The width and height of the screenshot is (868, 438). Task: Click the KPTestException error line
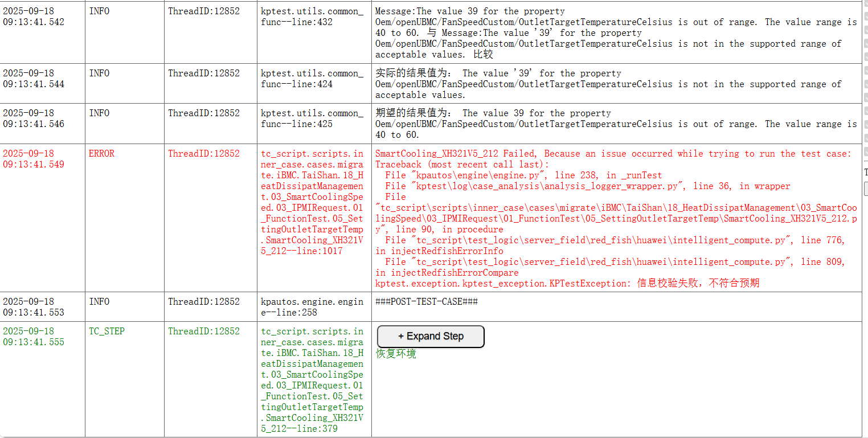567,283
